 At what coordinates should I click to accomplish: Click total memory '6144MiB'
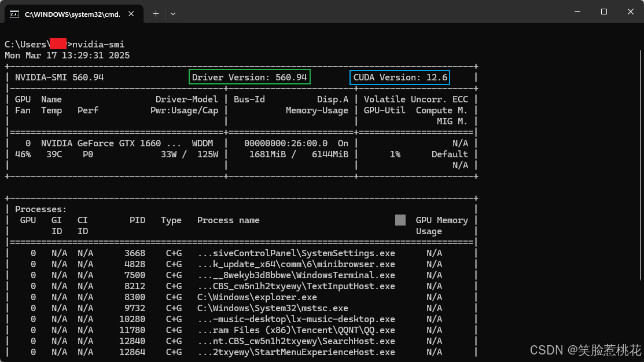(x=330, y=154)
